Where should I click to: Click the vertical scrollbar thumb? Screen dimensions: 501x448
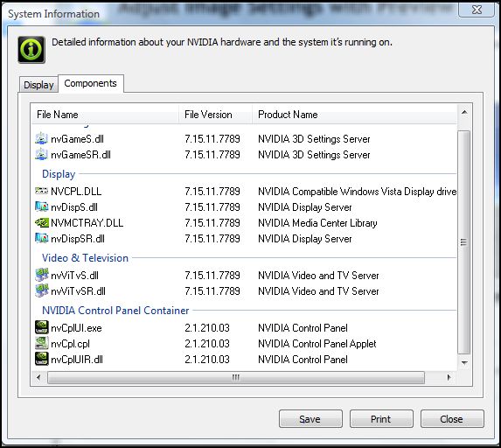click(464, 242)
